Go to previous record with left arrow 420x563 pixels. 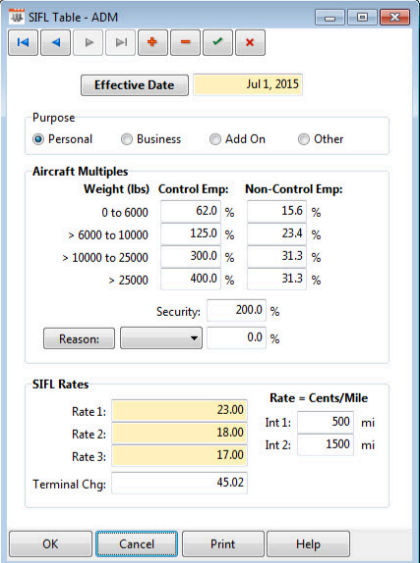55,43
